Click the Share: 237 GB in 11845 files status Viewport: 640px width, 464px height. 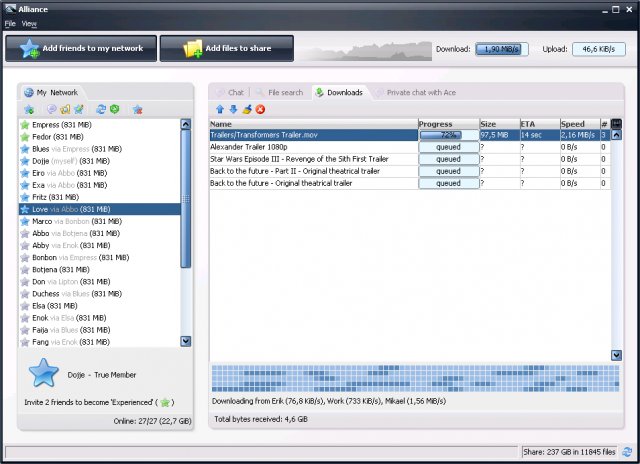coord(569,452)
